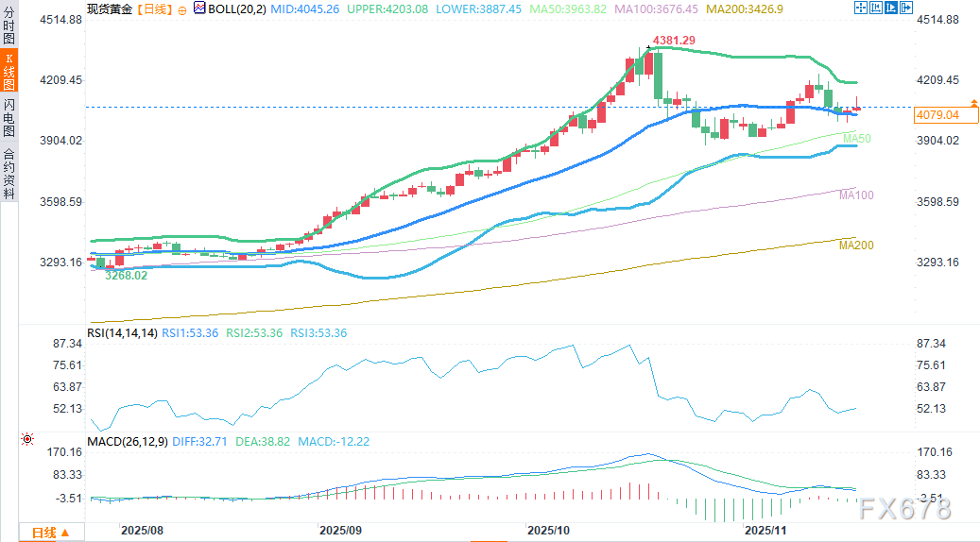The height and width of the screenshot is (542, 980).
Task: Click the BOLL indicator chart icon
Action: tap(198, 8)
